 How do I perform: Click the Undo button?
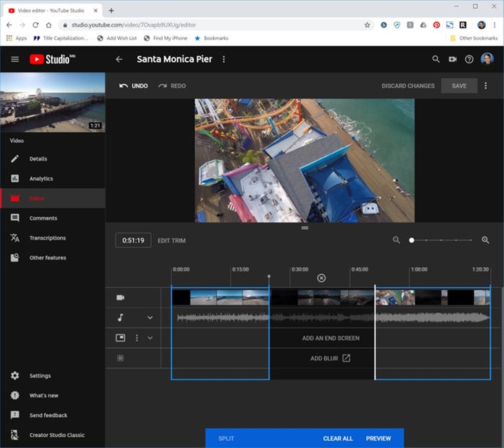click(134, 86)
